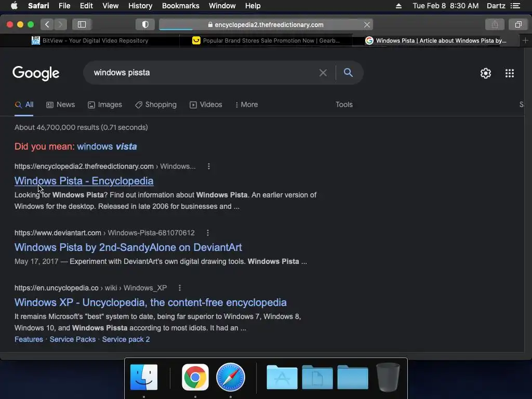Launch Safari from the Dock
This screenshot has height=399, width=532.
[230, 377]
